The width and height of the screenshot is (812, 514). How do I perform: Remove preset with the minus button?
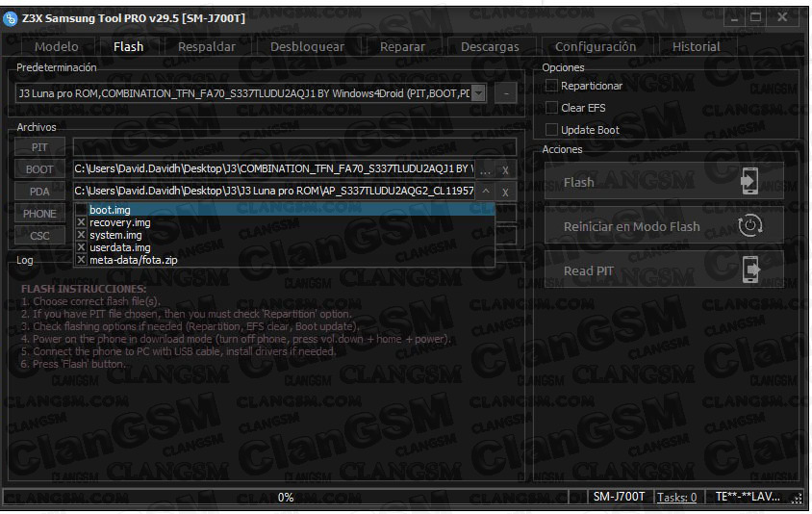[505, 93]
